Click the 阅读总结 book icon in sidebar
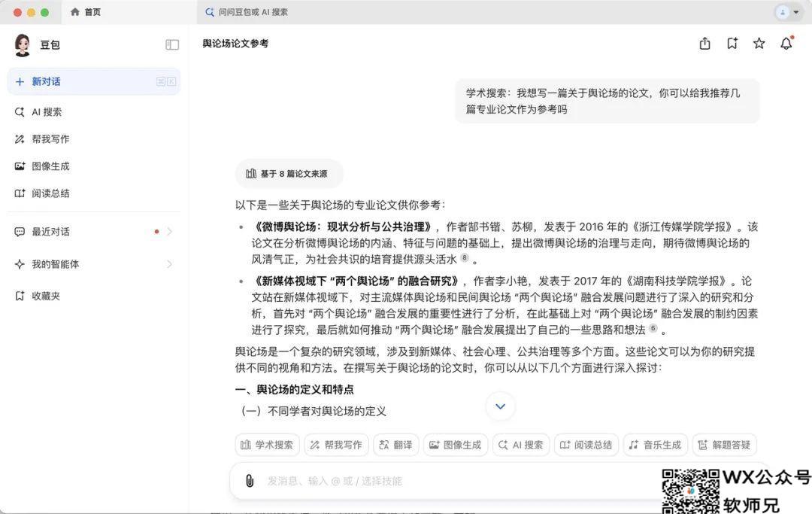Viewport: 812px width, 514px height. point(20,193)
